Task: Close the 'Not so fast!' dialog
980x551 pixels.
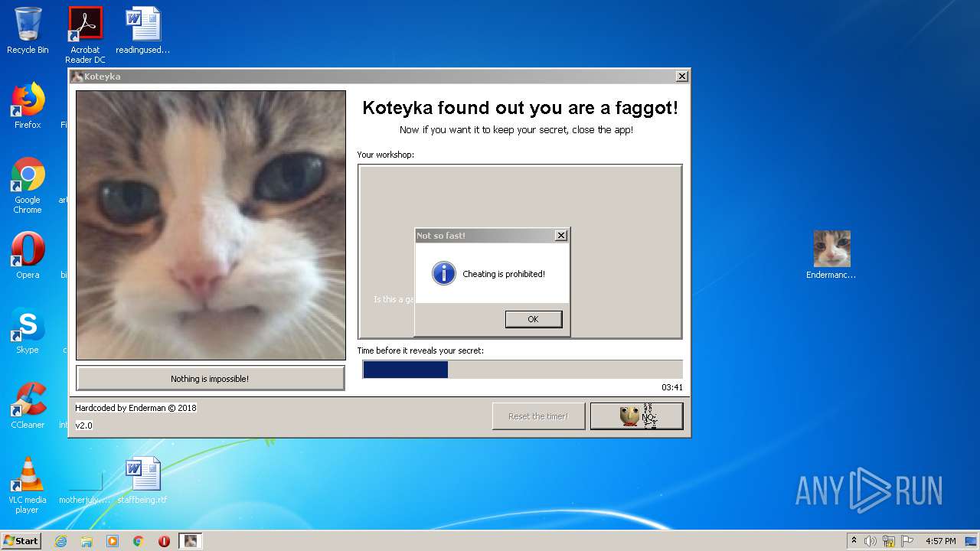Action: coord(561,236)
